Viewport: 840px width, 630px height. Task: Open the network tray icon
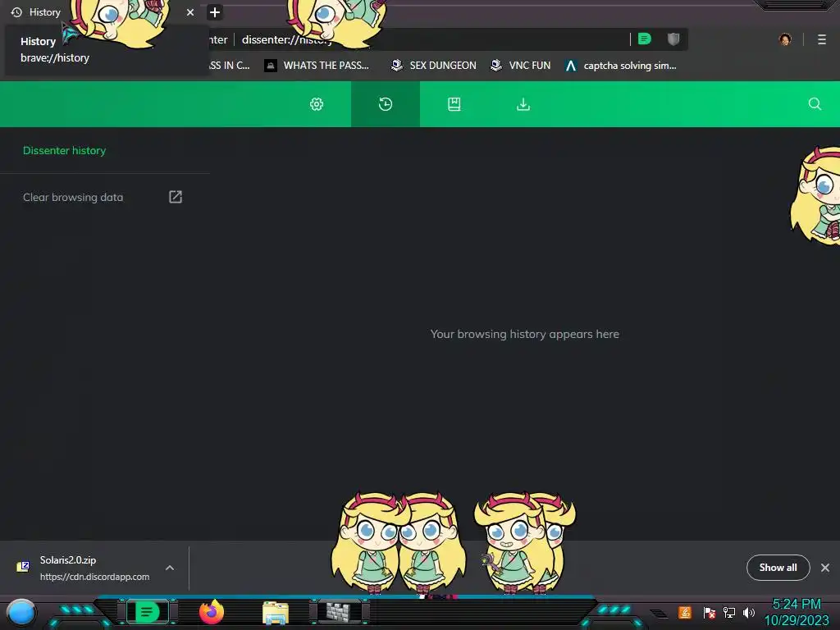[x=729, y=612]
